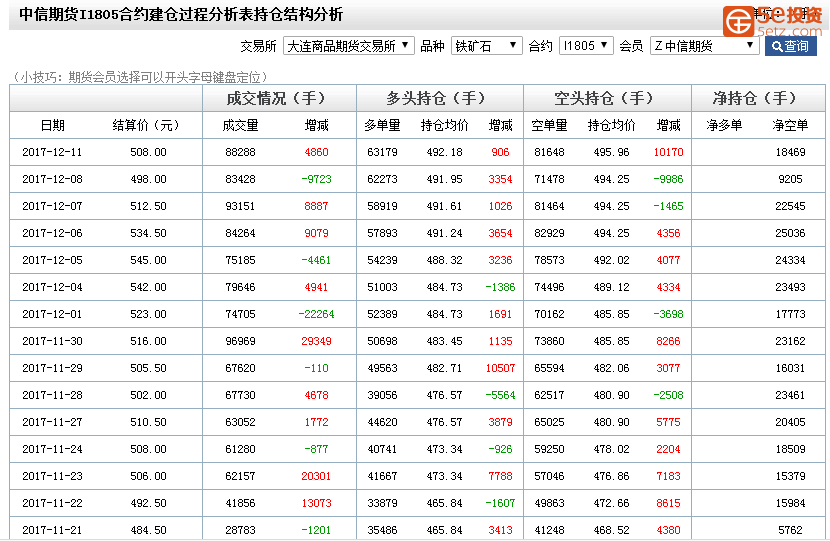Click volume value 96969
This screenshot has height=541, width=830.
click(x=240, y=341)
